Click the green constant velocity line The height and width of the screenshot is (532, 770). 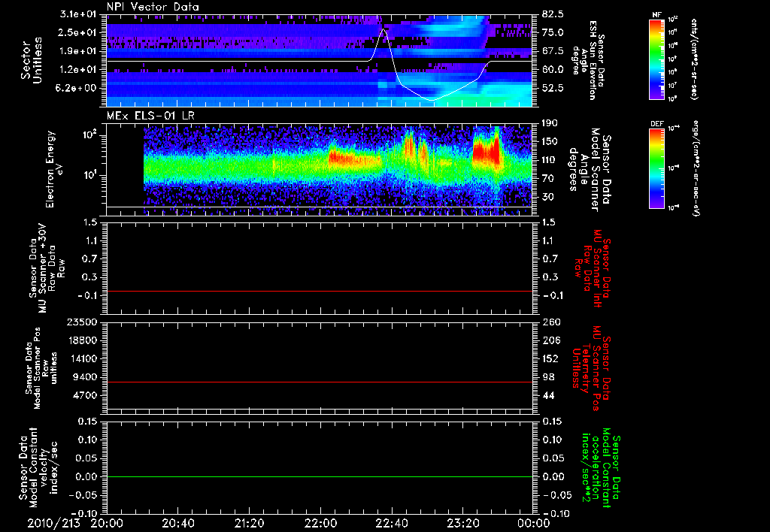(320, 476)
